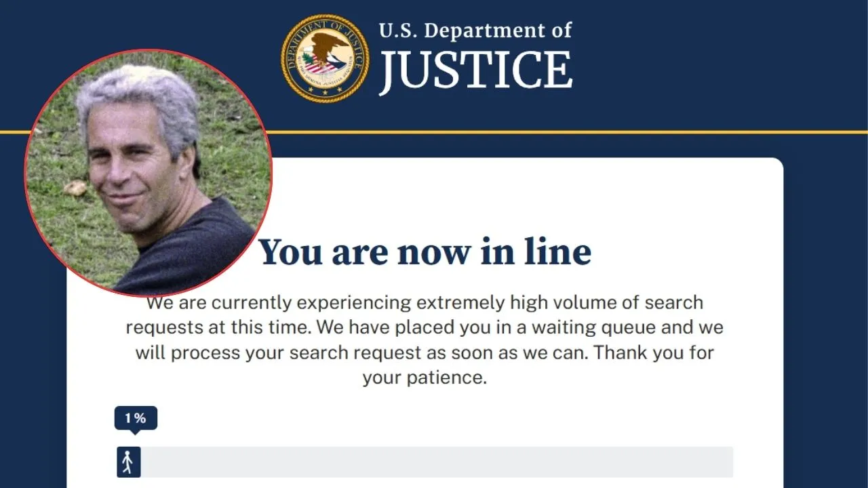
Task: Click the JUSTICE wordmark in the header
Action: 477,69
